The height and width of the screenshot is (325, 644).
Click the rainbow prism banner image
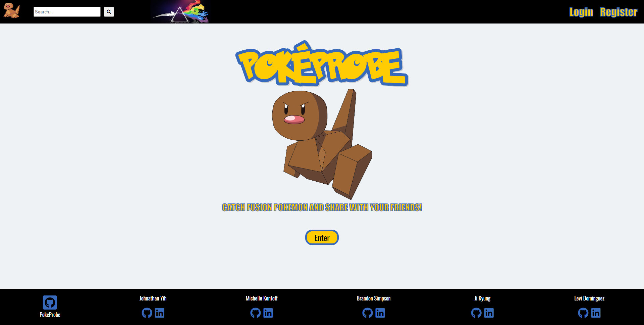[x=180, y=12]
